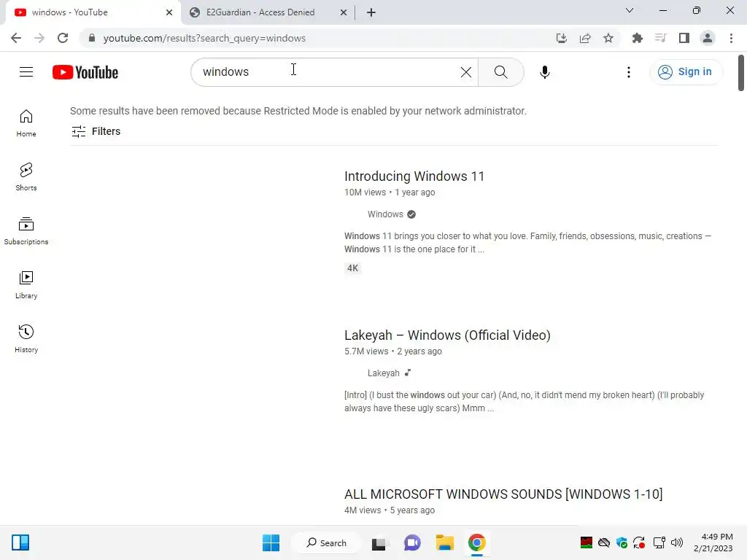Click the 4K badge
This screenshot has width=747, height=560.
352,268
